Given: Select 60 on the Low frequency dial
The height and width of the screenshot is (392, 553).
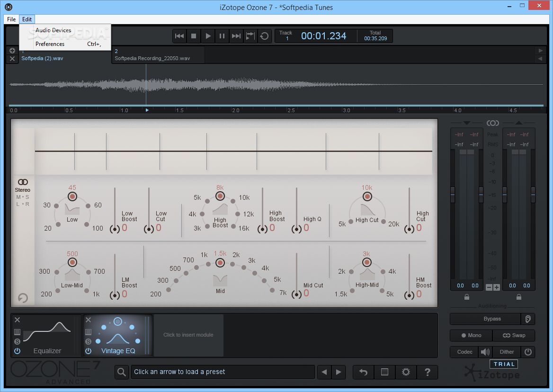Looking at the screenshot, I should click(x=88, y=206).
